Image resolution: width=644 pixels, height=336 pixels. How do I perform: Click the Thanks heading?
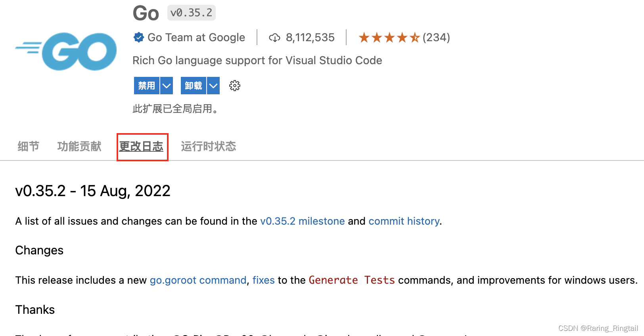coord(35,309)
